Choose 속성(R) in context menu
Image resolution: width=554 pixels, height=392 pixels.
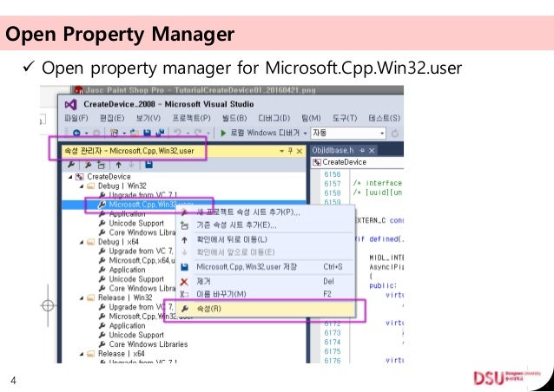266,309
